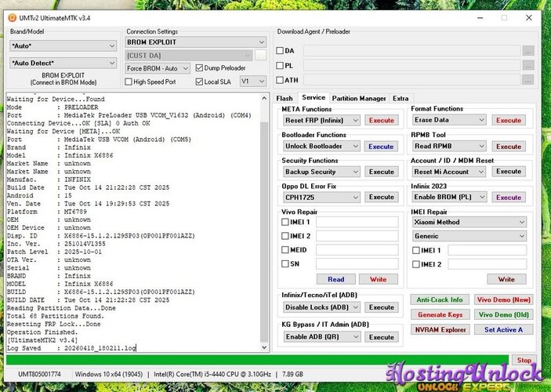Open the NVRAM Explorer
Image resolution: width=551 pixels, height=392 pixels.
pyautogui.click(x=440, y=330)
